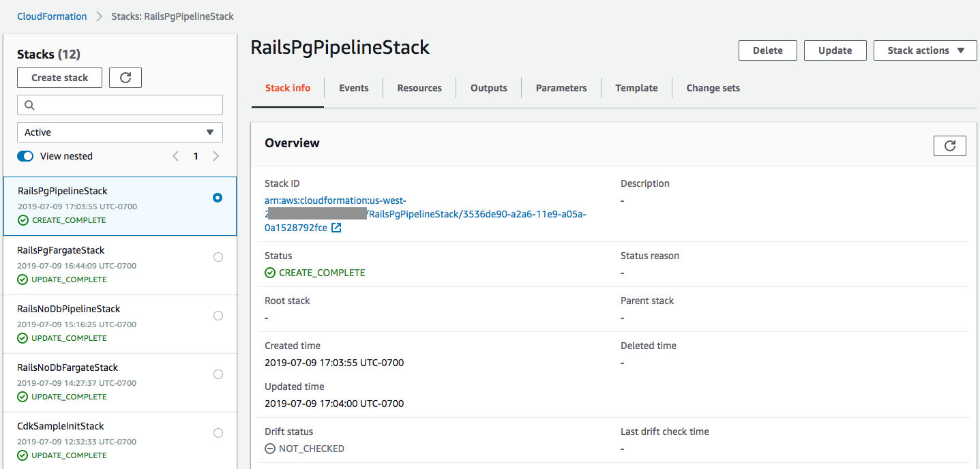Switch to the Events tab
980x469 pixels.
(354, 88)
